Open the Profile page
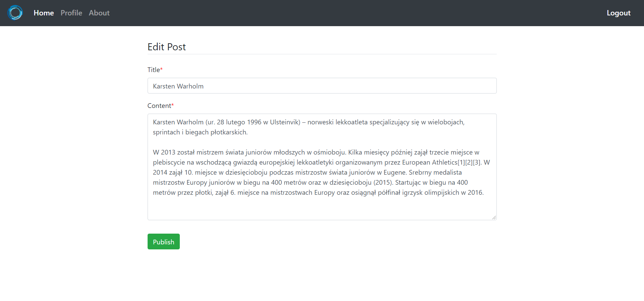 click(x=71, y=13)
